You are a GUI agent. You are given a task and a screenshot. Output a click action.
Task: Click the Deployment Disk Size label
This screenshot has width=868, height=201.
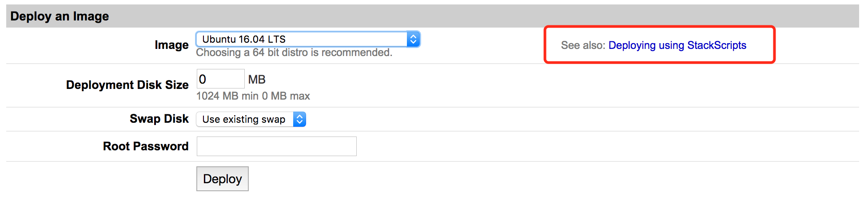coord(127,85)
